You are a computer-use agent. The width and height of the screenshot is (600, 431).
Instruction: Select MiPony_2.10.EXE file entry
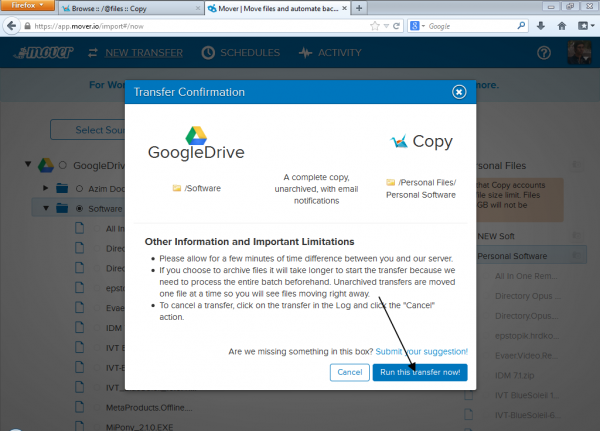coord(139,427)
